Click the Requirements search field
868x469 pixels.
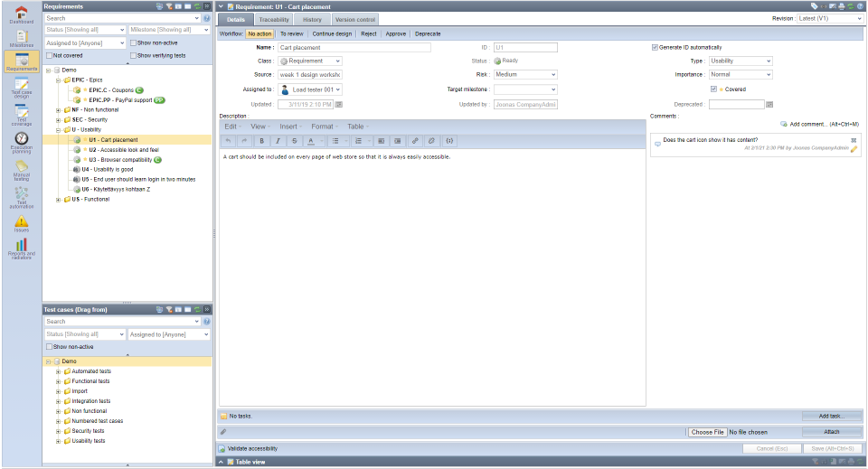click(x=122, y=18)
